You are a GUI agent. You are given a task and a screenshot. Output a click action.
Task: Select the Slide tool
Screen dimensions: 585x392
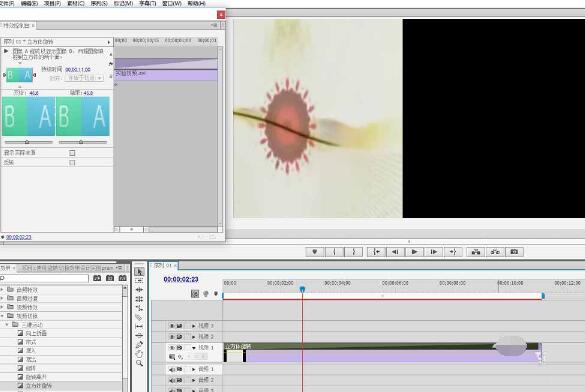pos(139,335)
